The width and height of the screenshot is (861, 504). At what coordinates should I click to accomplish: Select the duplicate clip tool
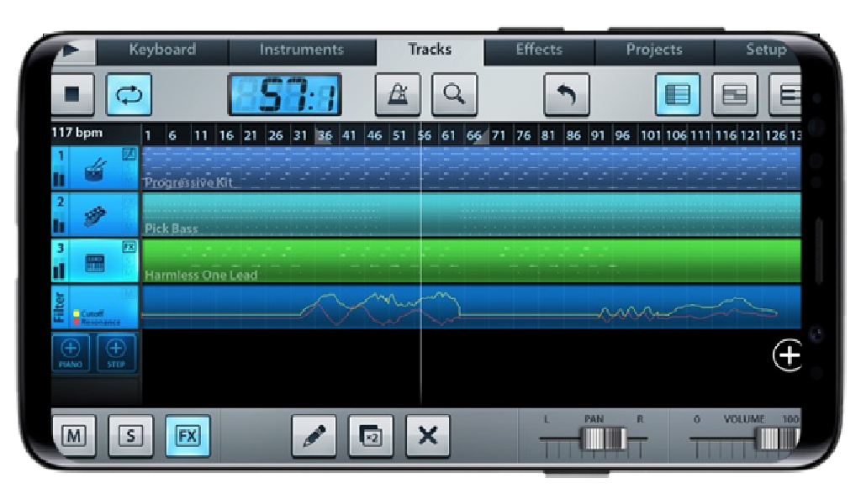pos(371,436)
